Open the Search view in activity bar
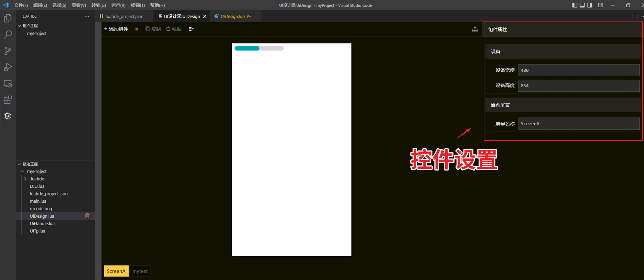 8,34
